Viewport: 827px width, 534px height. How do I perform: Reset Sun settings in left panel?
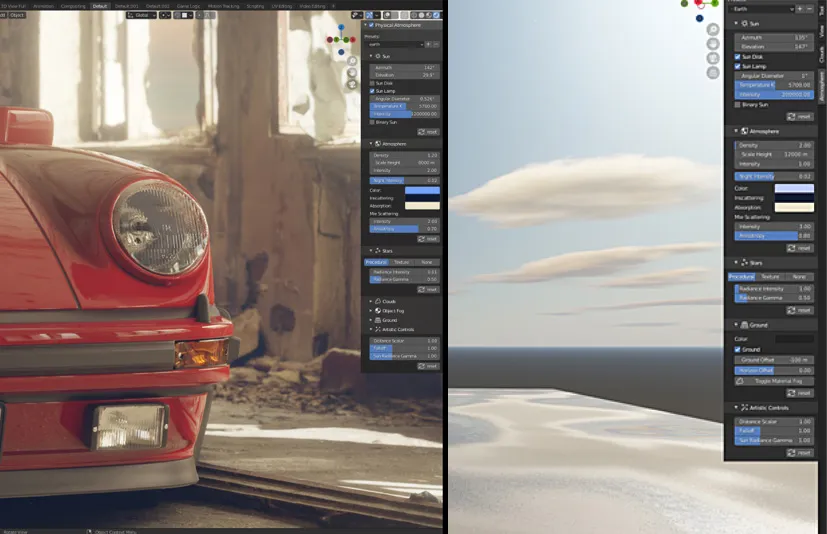428,132
